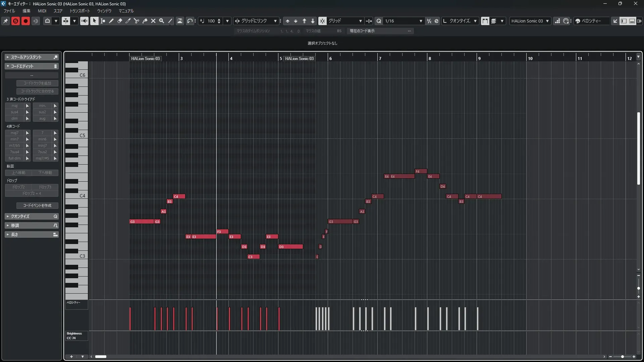Toggle Acoustic Feedback speaker icon

[84, 21]
